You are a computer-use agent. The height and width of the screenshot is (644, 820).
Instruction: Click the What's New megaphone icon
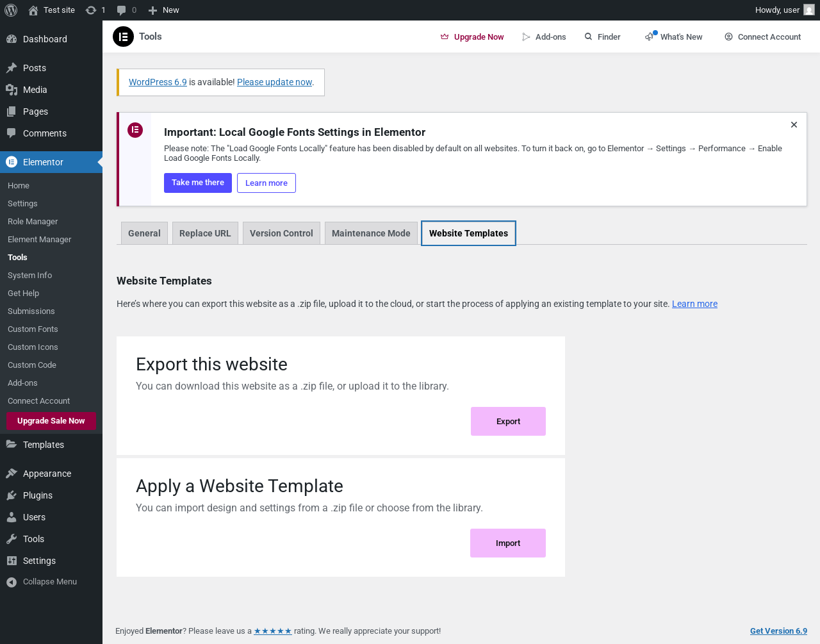tap(650, 37)
